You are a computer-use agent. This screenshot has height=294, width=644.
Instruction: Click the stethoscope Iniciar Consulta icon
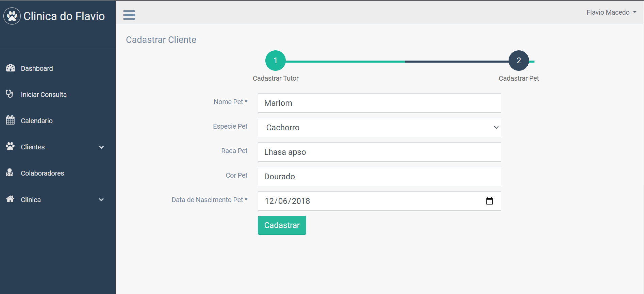(x=10, y=94)
